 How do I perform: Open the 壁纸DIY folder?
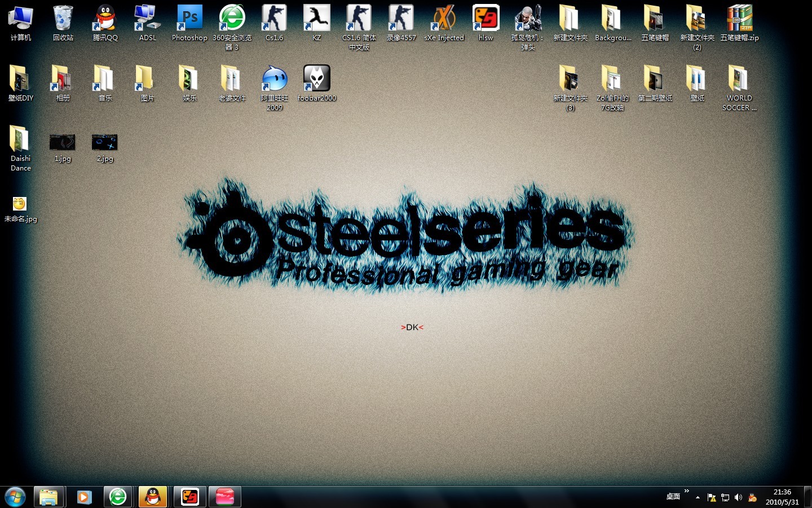[21, 84]
